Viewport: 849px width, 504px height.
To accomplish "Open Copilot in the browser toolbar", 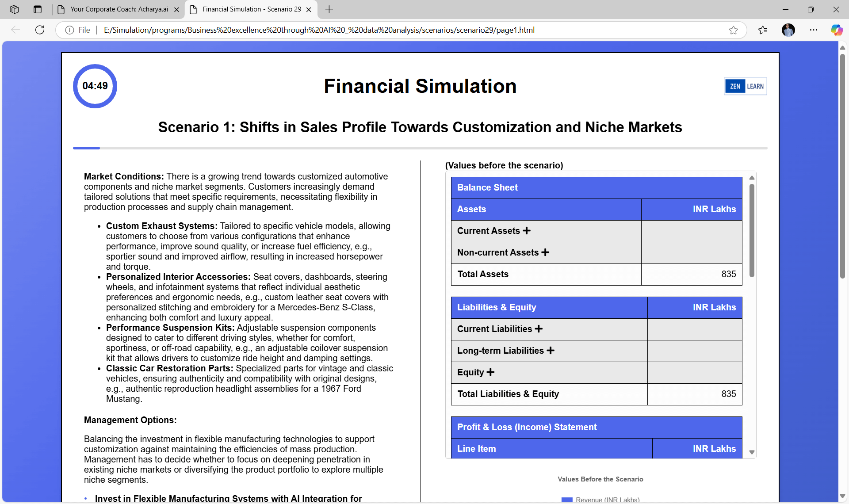I will point(837,30).
